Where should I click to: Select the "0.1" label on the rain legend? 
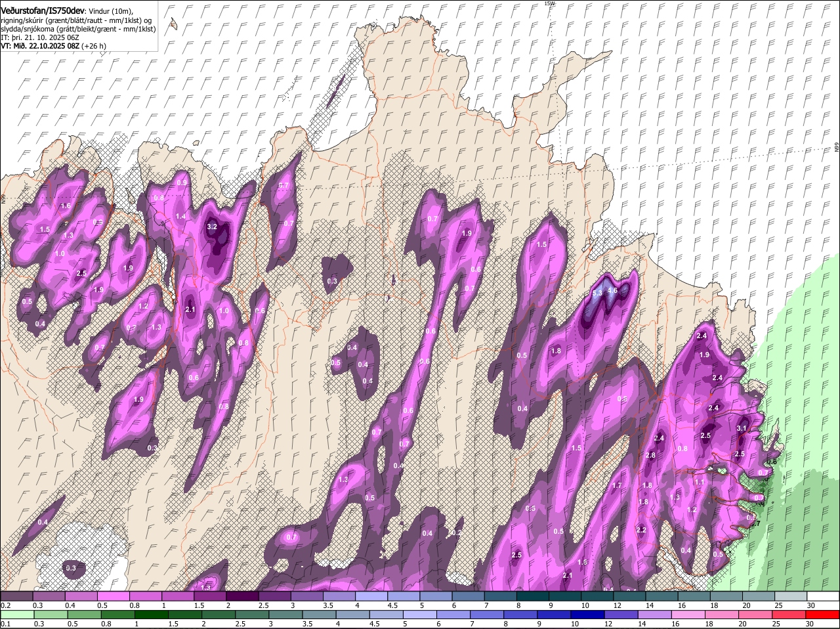(5, 624)
